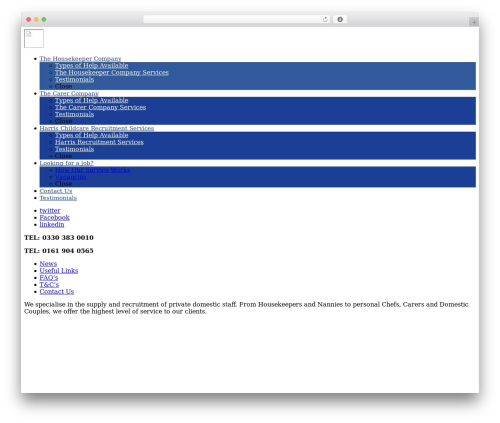Close the Looking for a job submenu
The width and height of the screenshot is (500, 423).
[63, 184]
